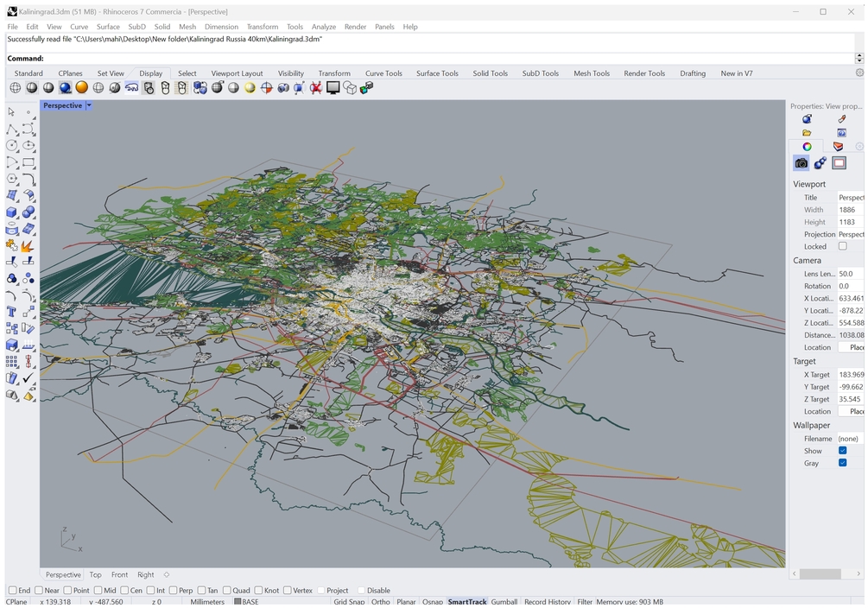Select the Text object tool
Image resolution: width=868 pixels, height=608 pixels.
11,312
